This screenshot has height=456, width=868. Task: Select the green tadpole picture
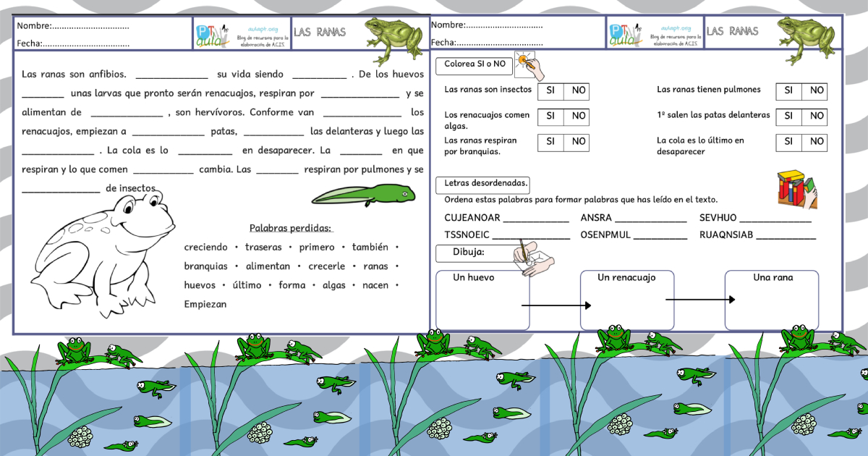364,195
